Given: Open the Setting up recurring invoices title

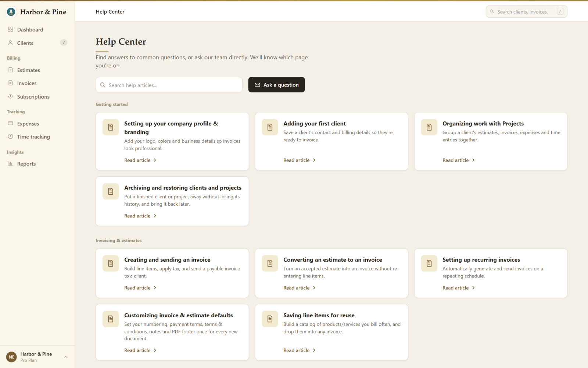Looking at the screenshot, I should coord(481,260).
